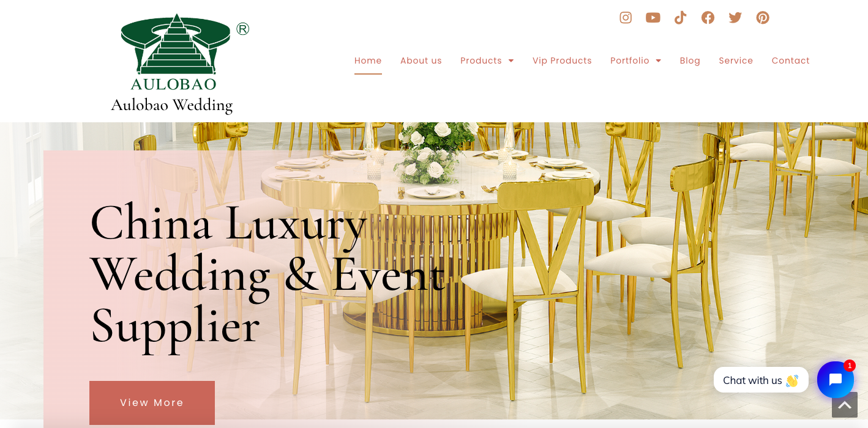The width and height of the screenshot is (868, 428).
Task: Go to the Home menu item
Action: point(368,61)
